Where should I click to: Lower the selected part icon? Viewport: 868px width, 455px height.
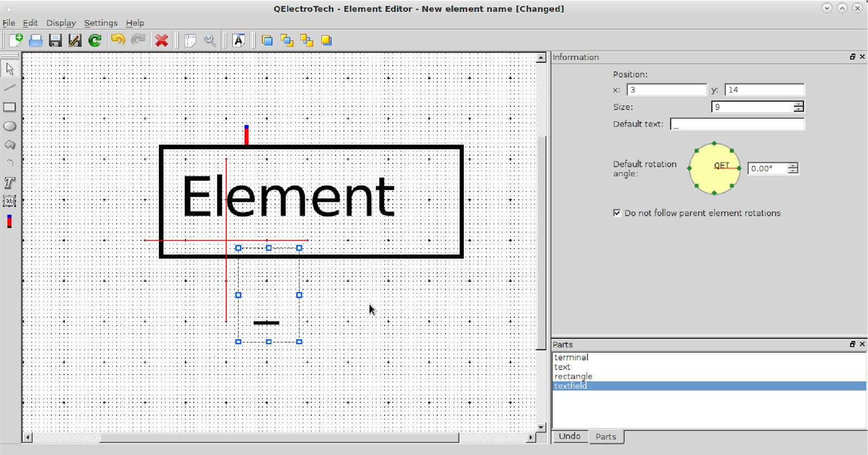click(x=307, y=40)
